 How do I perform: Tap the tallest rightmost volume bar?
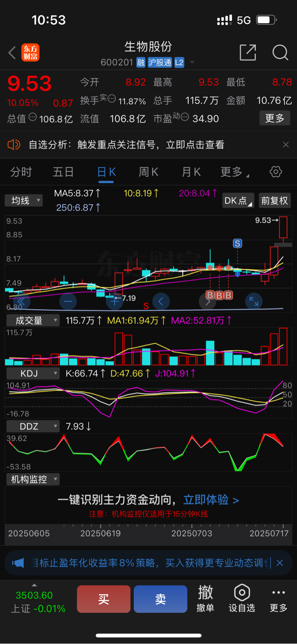(283, 347)
